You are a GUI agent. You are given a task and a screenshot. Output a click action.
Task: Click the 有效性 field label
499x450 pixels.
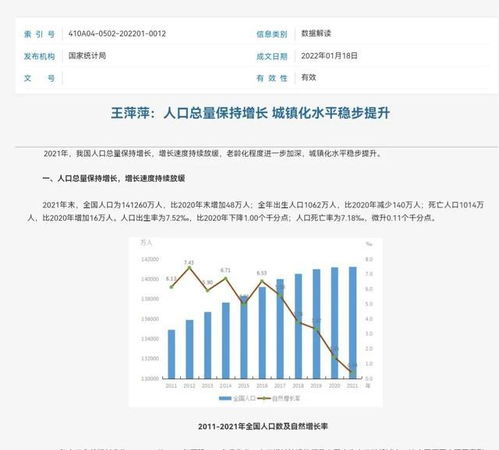pyautogui.click(x=272, y=78)
